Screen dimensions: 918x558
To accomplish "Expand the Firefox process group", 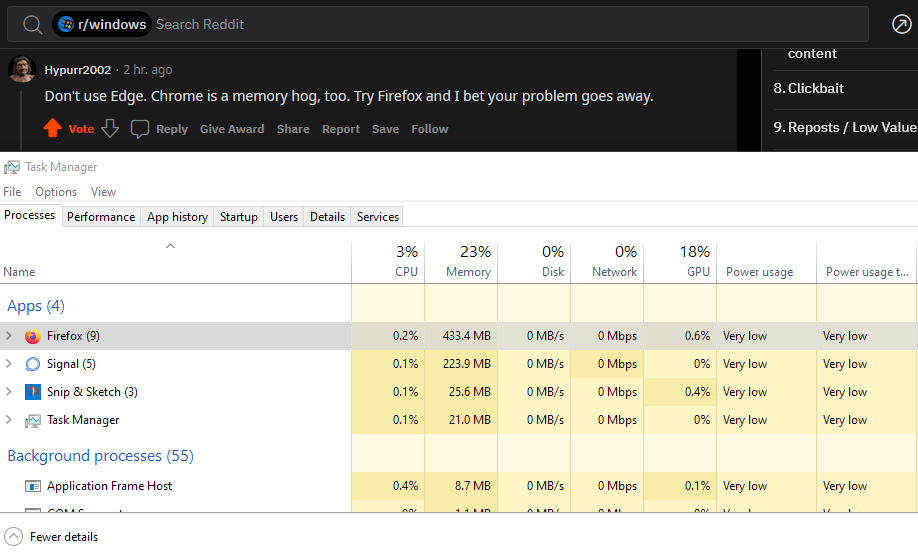I will pos(9,336).
